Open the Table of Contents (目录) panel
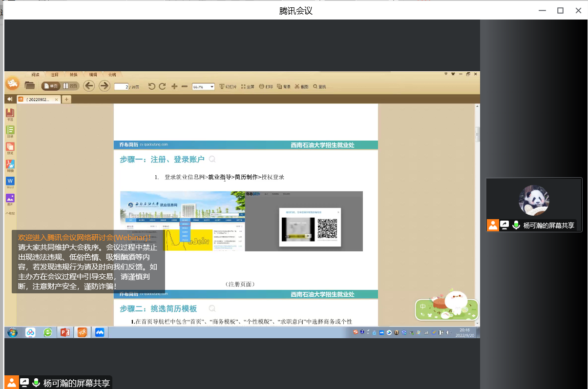Screen dimensions: 588x389 [x=10, y=131]
